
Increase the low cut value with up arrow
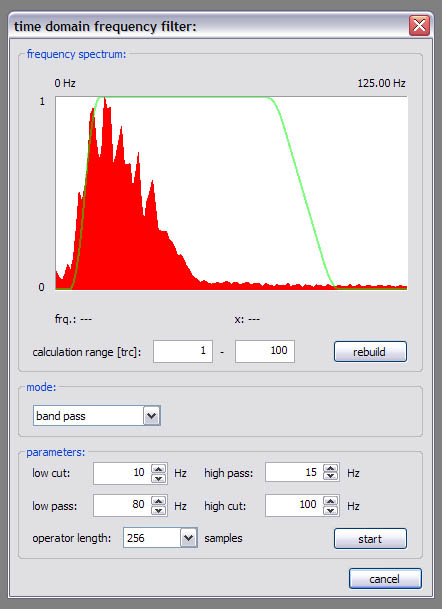tap(158, 469)
